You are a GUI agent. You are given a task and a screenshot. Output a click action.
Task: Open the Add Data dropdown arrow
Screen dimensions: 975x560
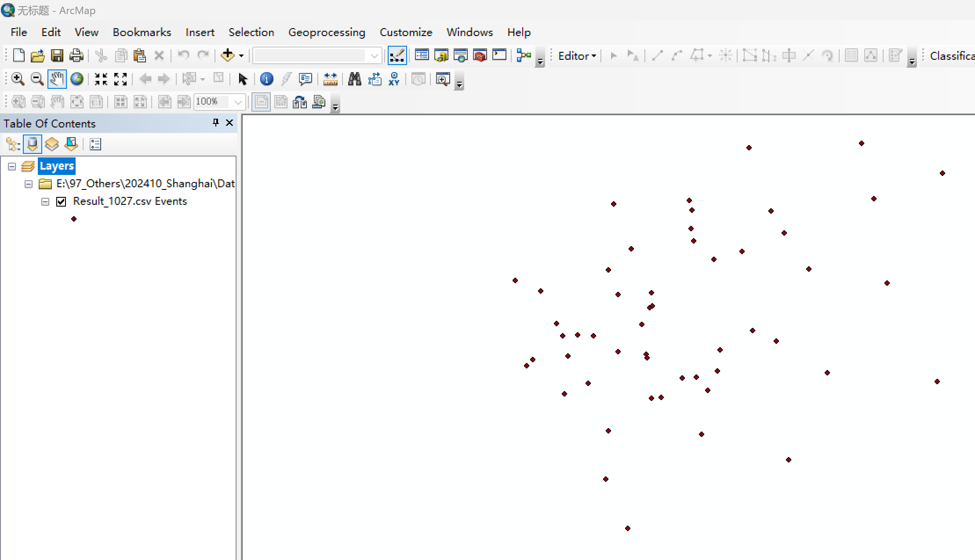tap(241, 56)
